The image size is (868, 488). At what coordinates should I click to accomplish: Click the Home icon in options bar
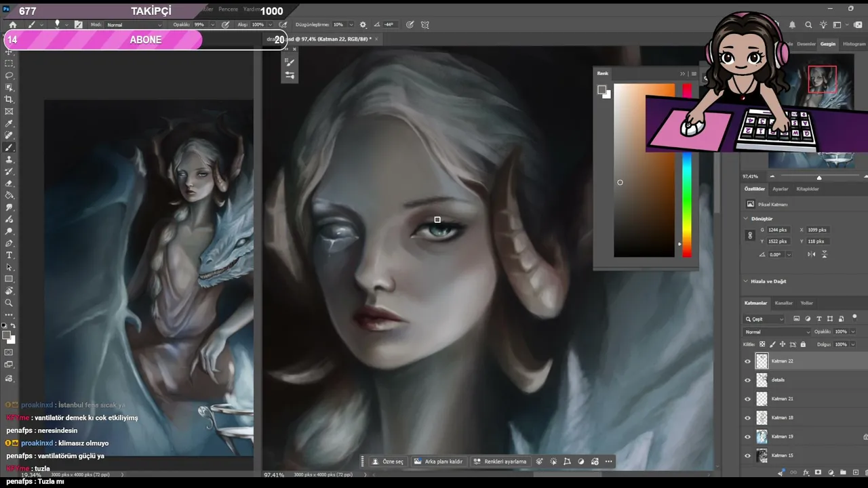[x=12, y=24]
